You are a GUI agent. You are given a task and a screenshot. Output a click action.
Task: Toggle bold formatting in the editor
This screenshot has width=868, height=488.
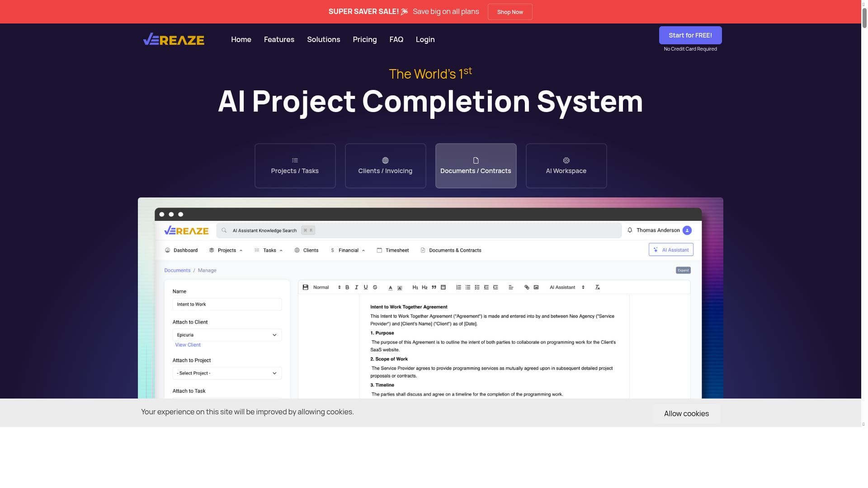[x=347, y=287]
